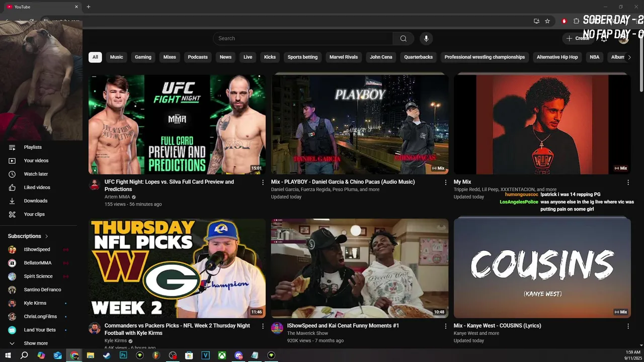
Task: Open the UFC Fight Night video title link
Action: pyautogui.click(x=169, y=186)
